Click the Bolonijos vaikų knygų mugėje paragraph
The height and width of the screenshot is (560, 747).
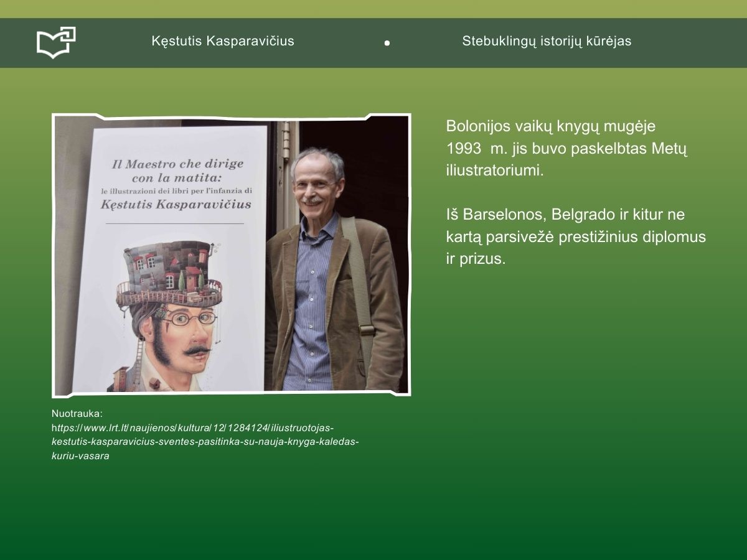(566, 149)
